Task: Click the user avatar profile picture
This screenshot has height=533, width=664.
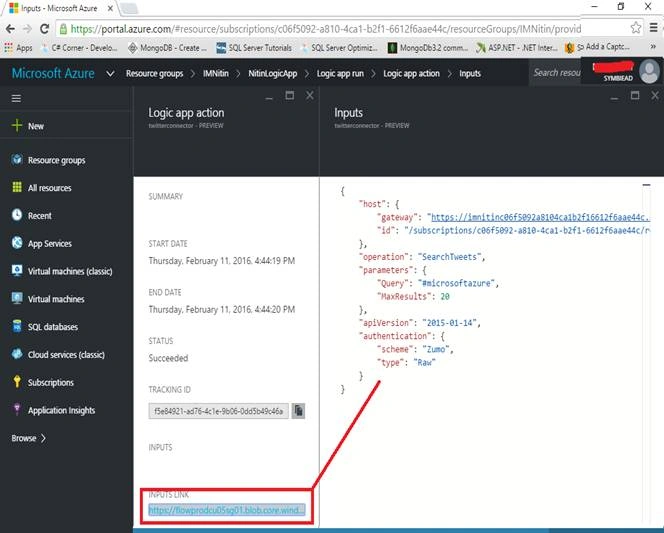Action: point(649,72)
